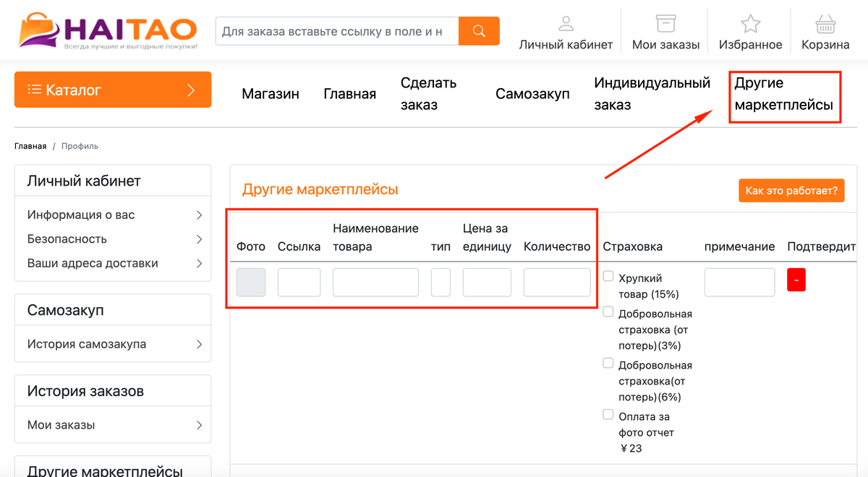Click the Фото upload placeholder
Viewport: 868px width, 477px height.
(x=251, y=282)
